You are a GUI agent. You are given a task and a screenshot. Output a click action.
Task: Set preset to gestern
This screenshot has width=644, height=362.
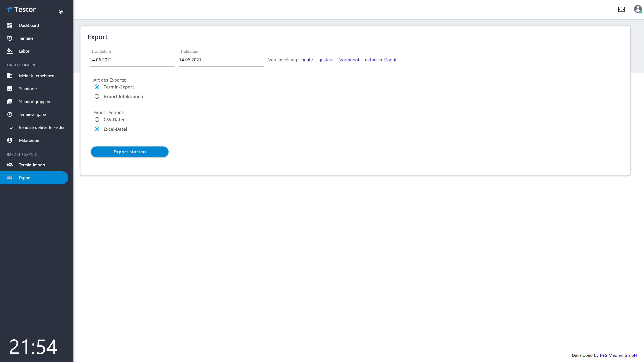[x=326, y=60]
